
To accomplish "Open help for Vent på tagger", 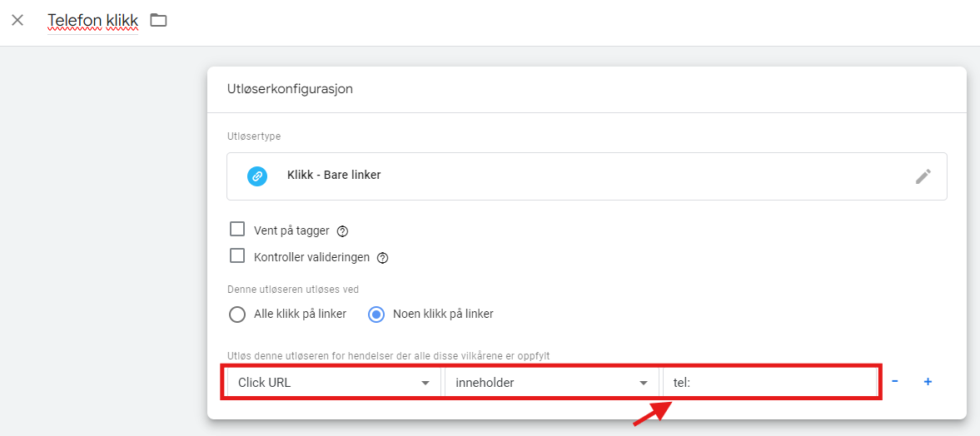I will [342, 231].
